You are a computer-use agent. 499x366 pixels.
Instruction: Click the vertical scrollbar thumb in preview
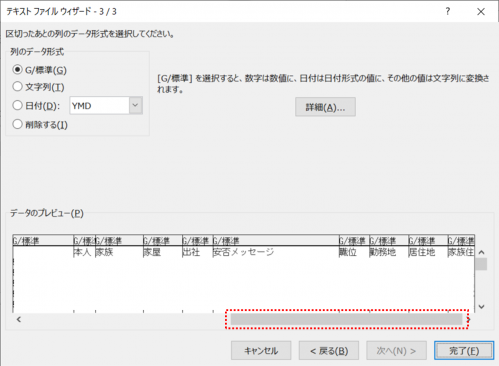(x=481, y=264)
